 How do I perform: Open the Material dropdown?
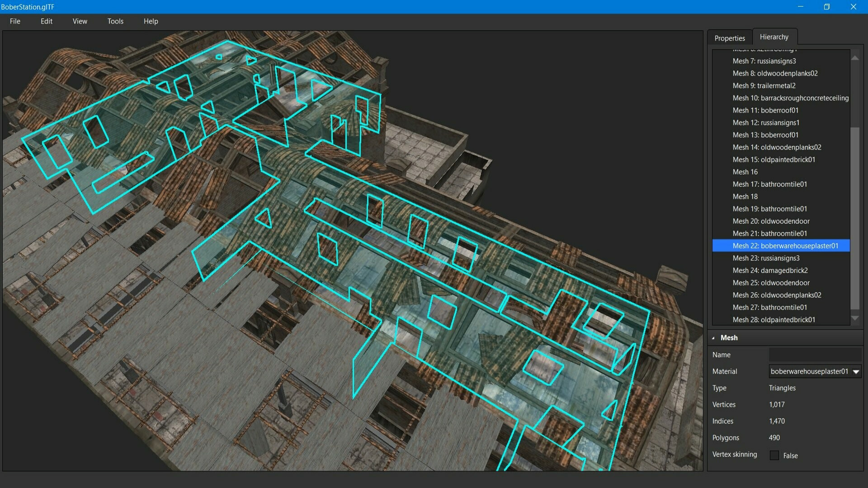(855, 371)
